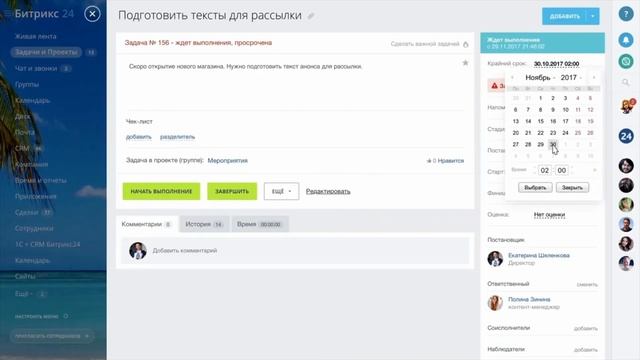Mark the task favorite with the star

pos(465,62)
